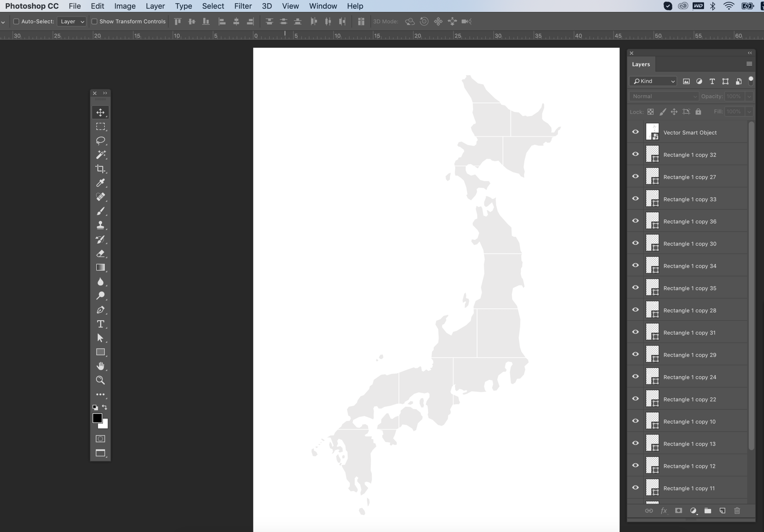The height and width of the screenshot is (532, 764).
Task: Switch to the Layers tab
Action: point(641,64)
